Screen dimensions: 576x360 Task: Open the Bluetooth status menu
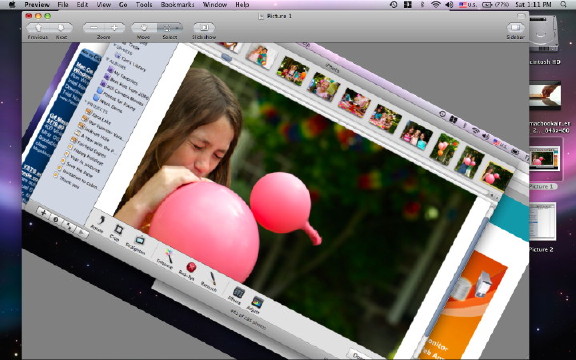click(422, 4)
